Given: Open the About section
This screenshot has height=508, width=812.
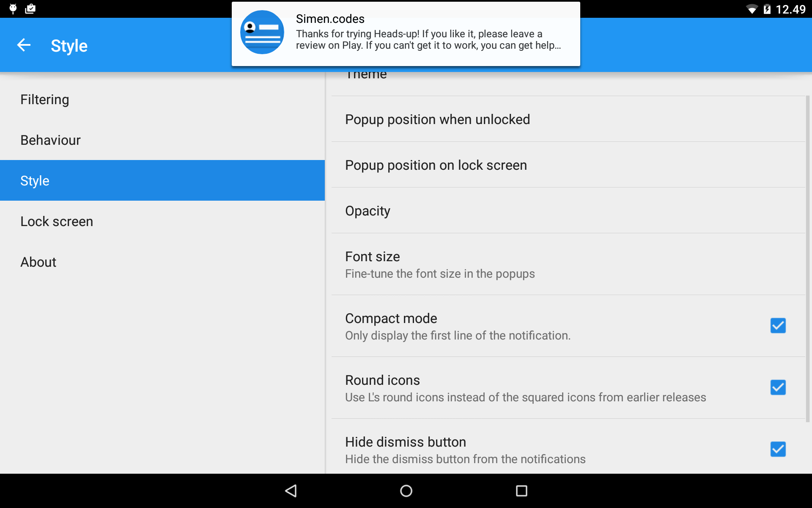Looking at the screenshot, I should click(x=162, y=262).
